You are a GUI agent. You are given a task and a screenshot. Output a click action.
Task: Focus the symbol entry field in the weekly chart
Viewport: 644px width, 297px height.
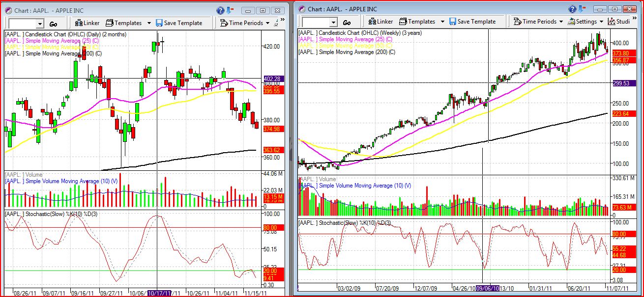click(x=316, y=23)
